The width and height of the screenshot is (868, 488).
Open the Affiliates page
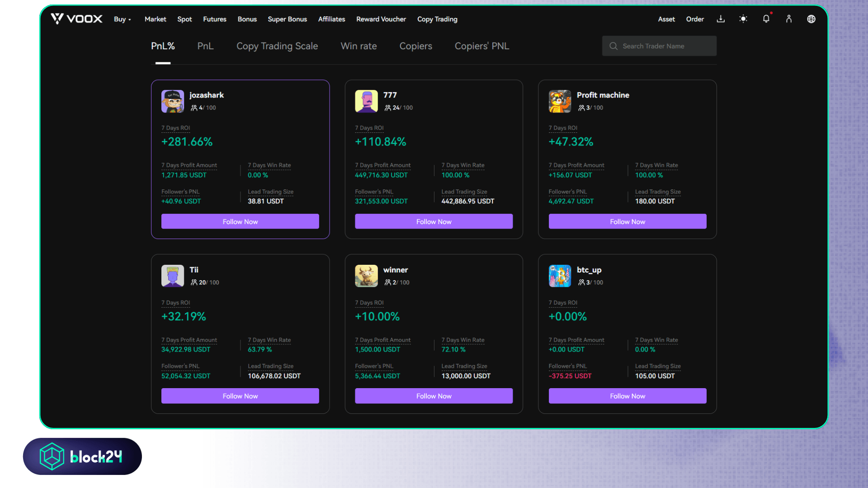pyautogui.click(x=331, y=19)
